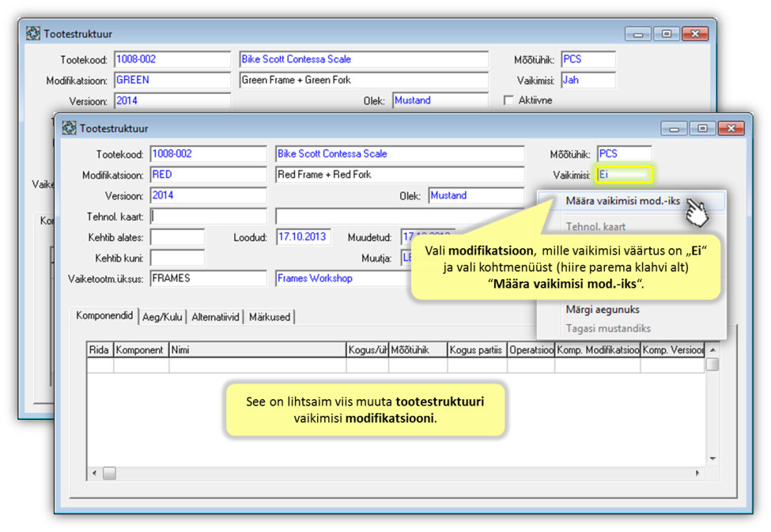Click the grid's scroll up arrow
Screen dimensions: 771x532
[x=712, y=349]
